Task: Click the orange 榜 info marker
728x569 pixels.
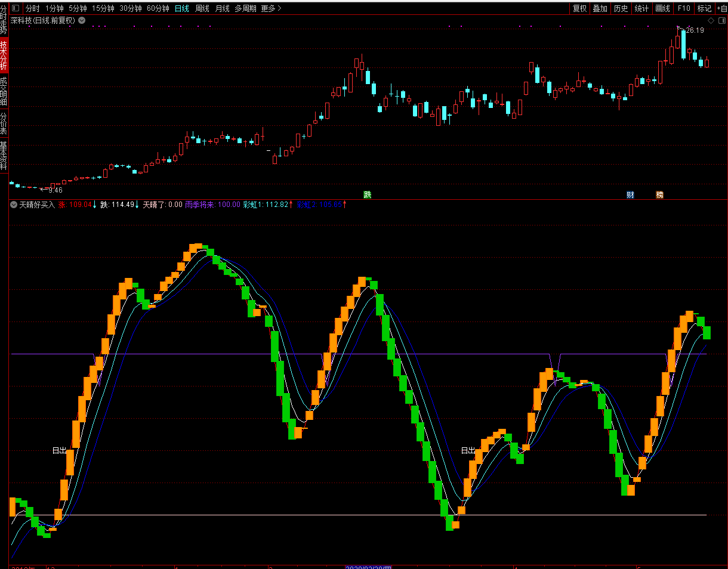Action: 659,194
